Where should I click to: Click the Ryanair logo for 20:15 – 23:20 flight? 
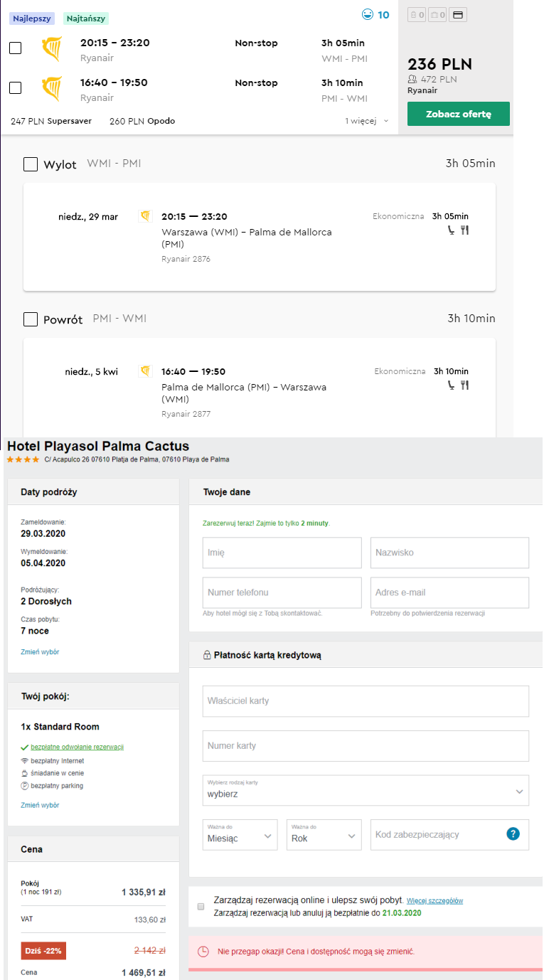[x=52, y=49]
